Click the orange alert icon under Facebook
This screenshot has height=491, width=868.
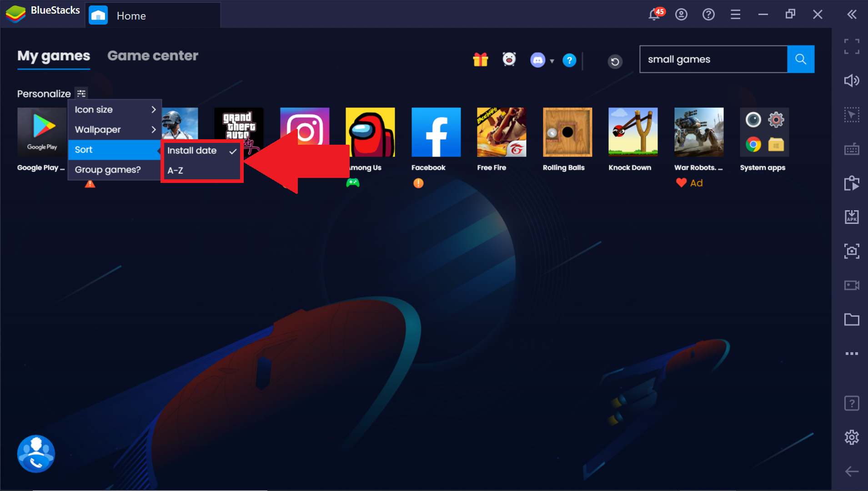(418, 183)
